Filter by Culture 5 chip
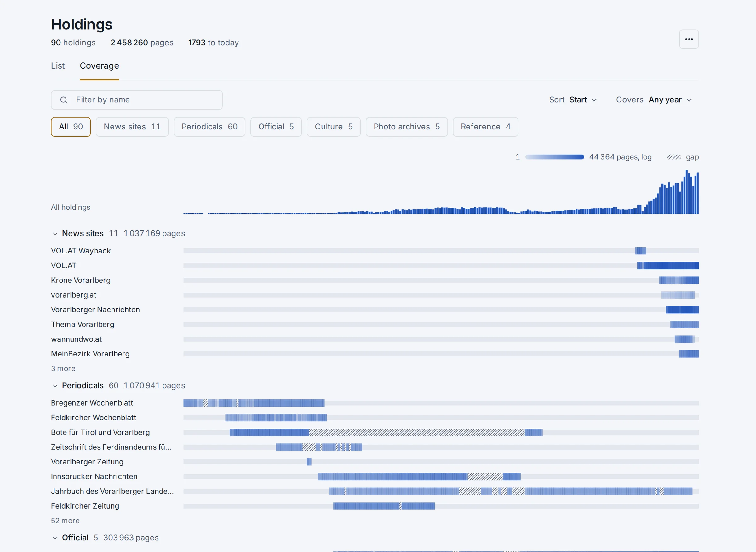 (x=334, y=127)
